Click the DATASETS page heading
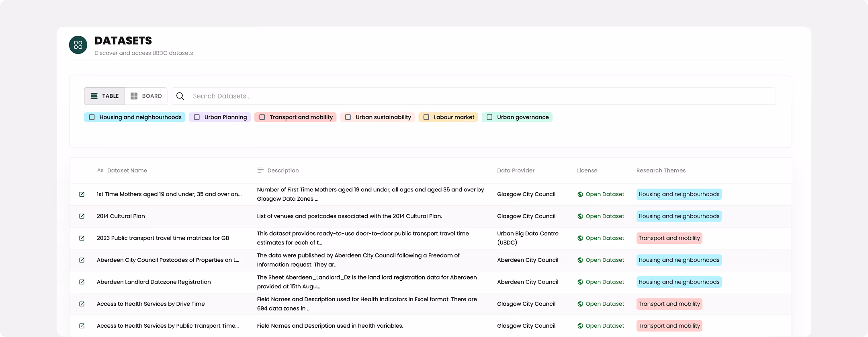This screenshot has height=337, width=868. 123,41
